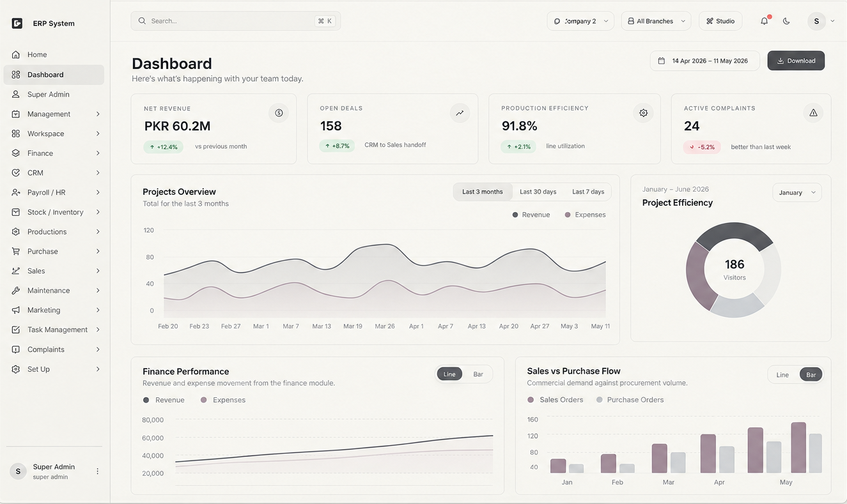Open the January month dropdown
The image size is (847, 504).
pos(797,192)
